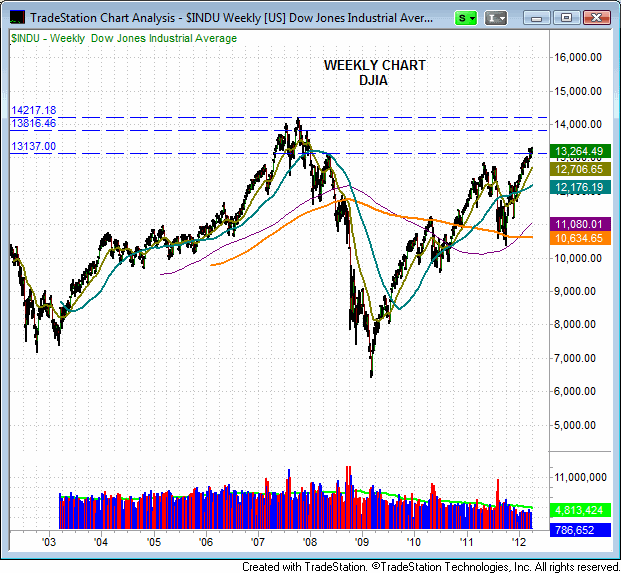
Task: Click the orange 10,634.65 moving average tag
Action: tap(576, 238)
